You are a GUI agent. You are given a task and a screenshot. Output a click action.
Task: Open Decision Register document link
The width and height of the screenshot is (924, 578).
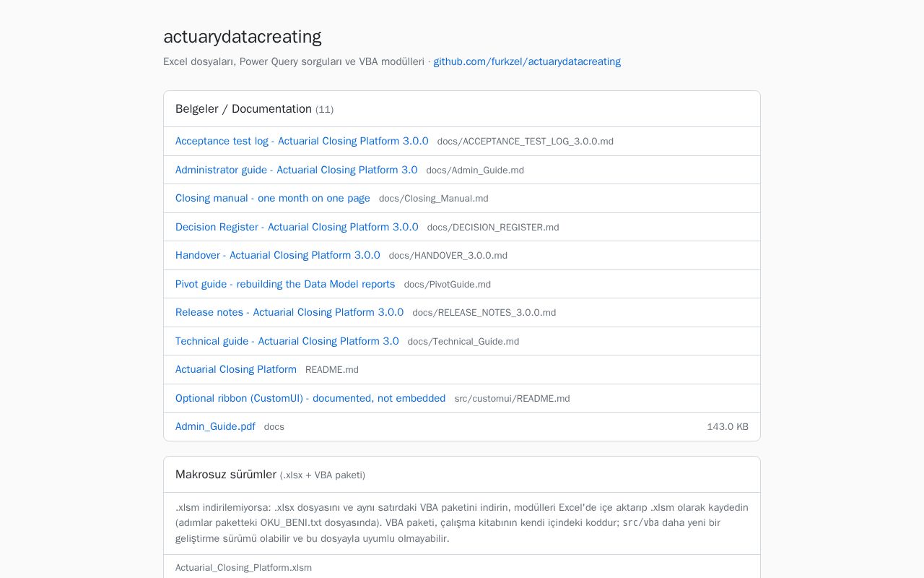pos(297,227)
